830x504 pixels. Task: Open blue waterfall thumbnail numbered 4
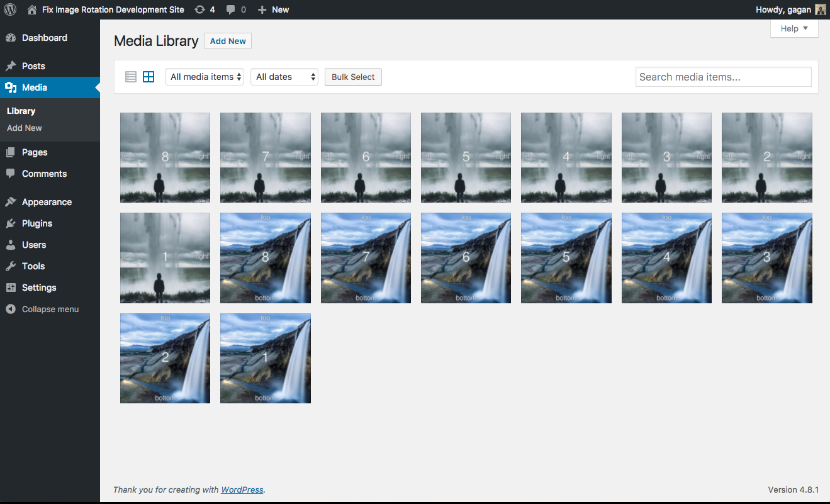tap(666, 258)
